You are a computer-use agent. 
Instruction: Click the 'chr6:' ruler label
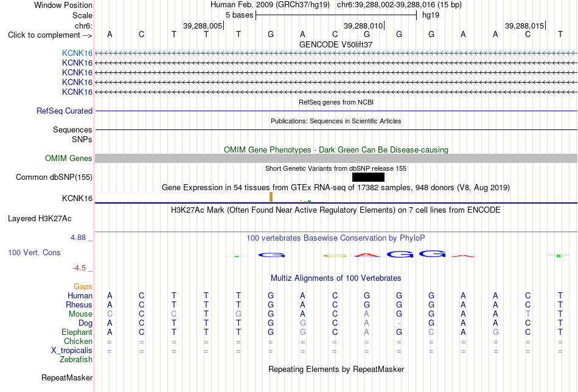point(83,26)
